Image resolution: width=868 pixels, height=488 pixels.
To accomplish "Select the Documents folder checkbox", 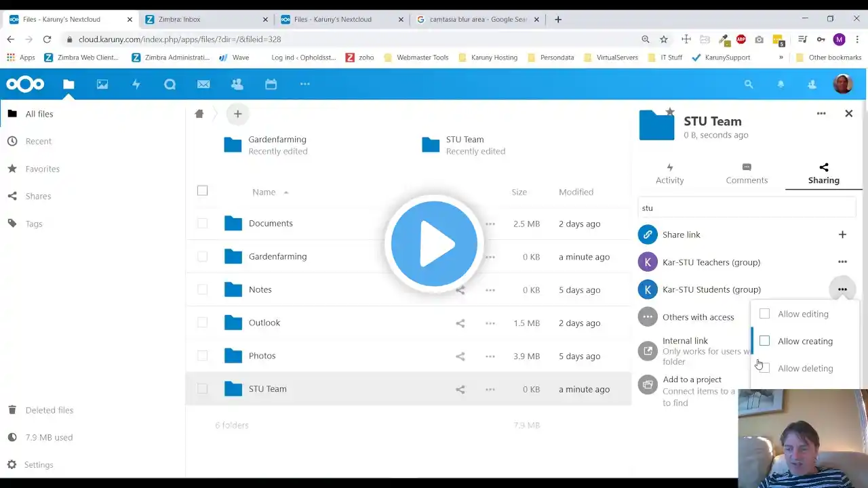I will pos(202,223).
